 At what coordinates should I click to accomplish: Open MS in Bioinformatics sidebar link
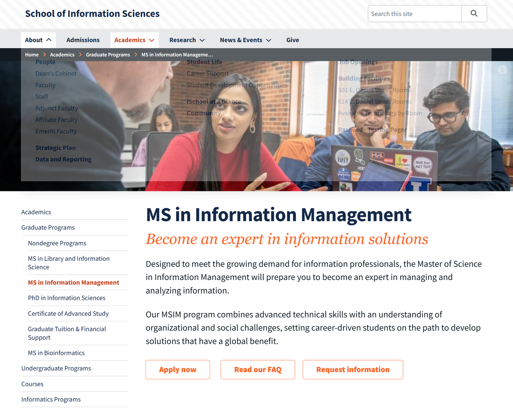coord(56,353)
